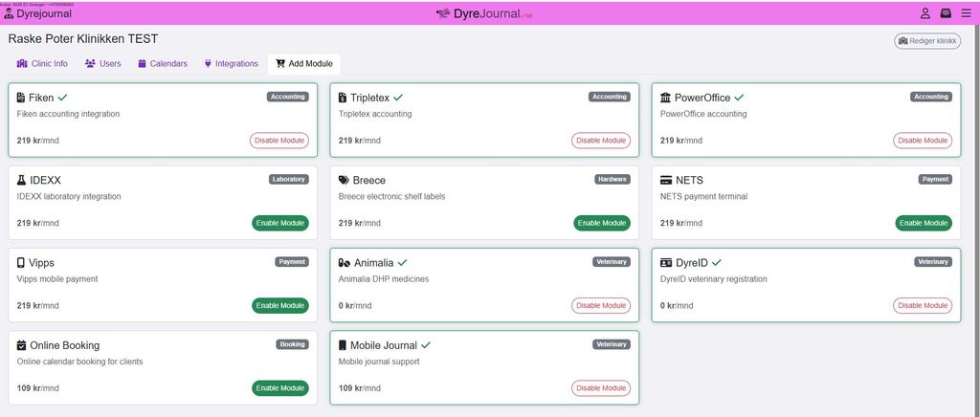Click the PowerOffice bank building icon
Viewport: 980px width, 417px height.
(x=666, y=98)
